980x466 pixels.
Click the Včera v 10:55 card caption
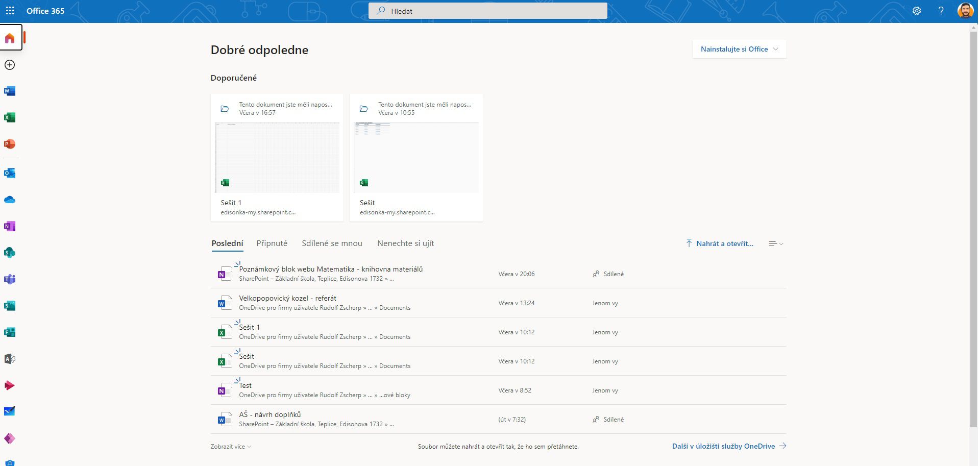397,113
